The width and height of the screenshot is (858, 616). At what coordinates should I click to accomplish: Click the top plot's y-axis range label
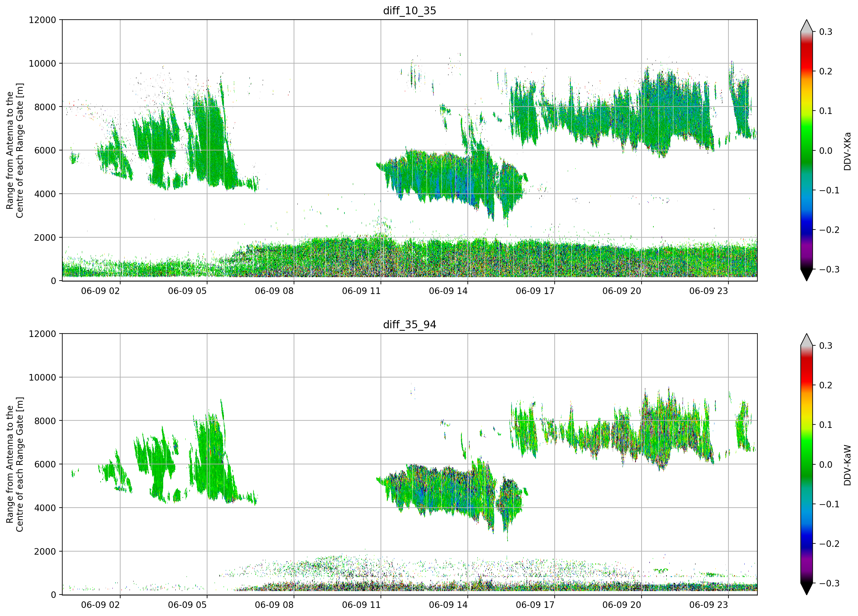tap(15, 150)
